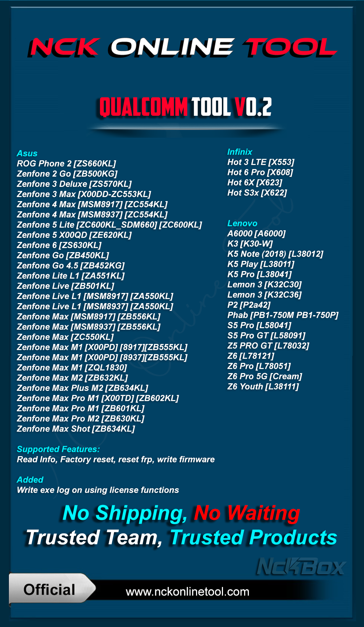The image size is (364, 627).
Task: Click Zenfone 5 Lite [ZC600KL_SDM660] entry
Action: (109, 225)
